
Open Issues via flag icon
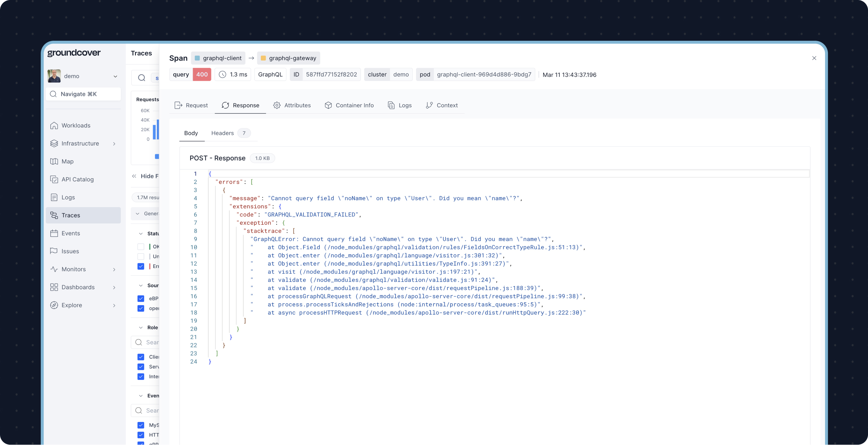(54, 251)
